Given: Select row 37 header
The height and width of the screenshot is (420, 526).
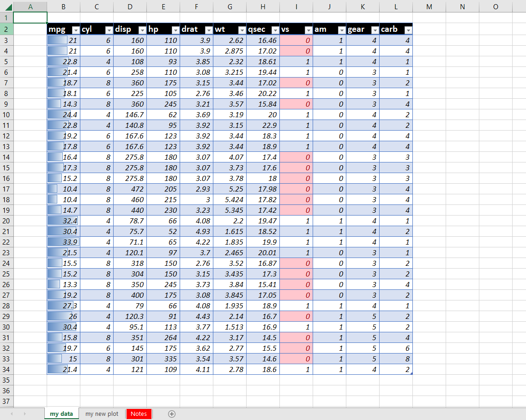Looking at the screenshot, I should tap(6, 401).
